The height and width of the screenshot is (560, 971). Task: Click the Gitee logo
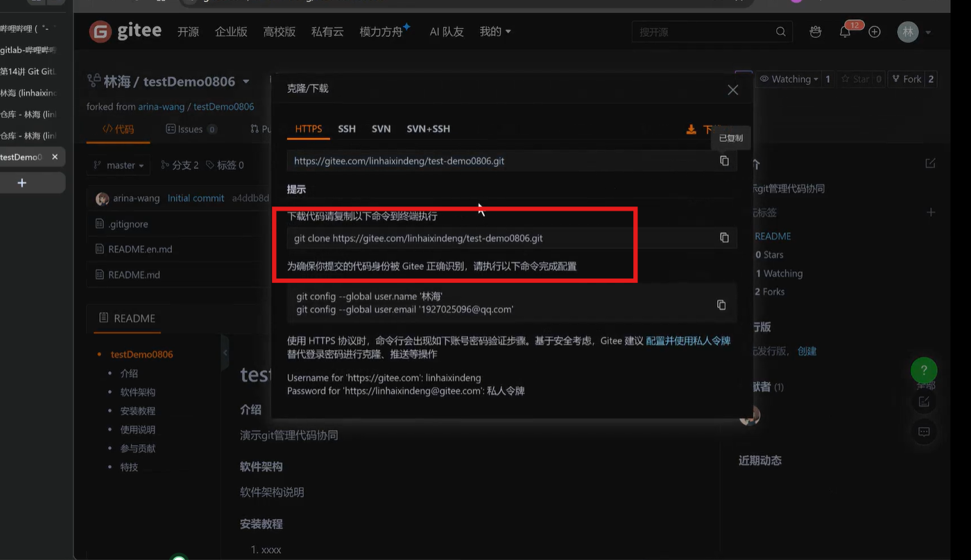126,31
